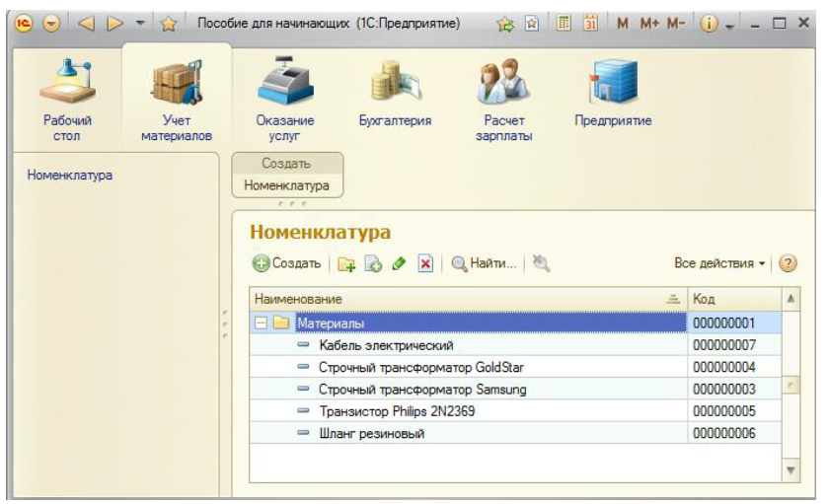Go back with the left arrow
Viewport: 828px width, 504px height.
pyautogui.click(x=86, y=24)
